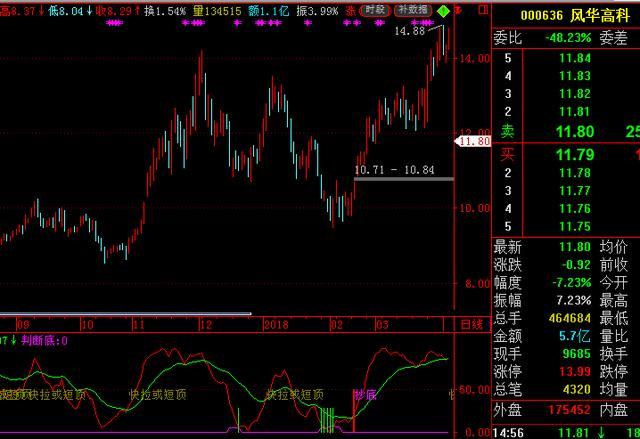The height and width of the screenshot is (439, 640).
Task: Click the 14.88 high price label
Action: tap(409, 31)
